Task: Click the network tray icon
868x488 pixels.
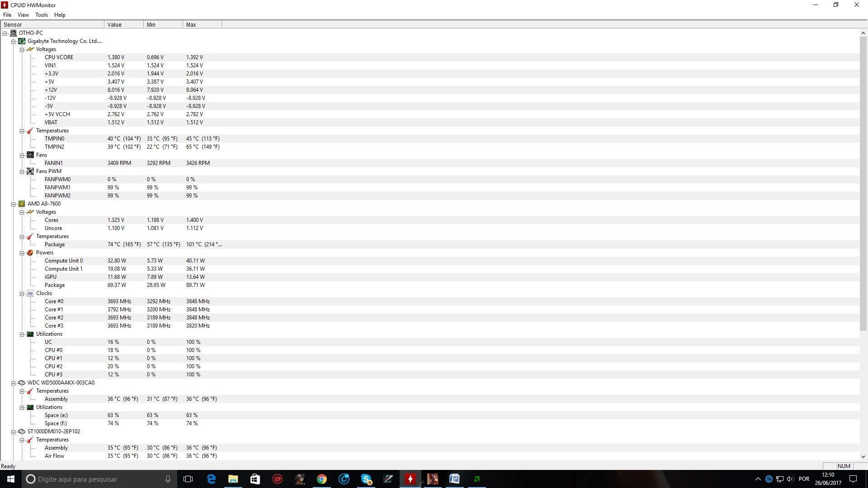Action: tap(780, 479)
